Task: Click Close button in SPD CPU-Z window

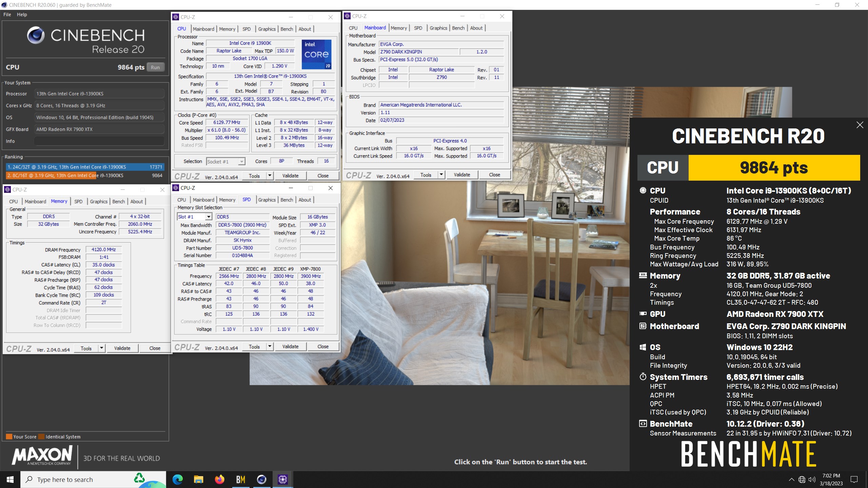Action: point(323,346)
